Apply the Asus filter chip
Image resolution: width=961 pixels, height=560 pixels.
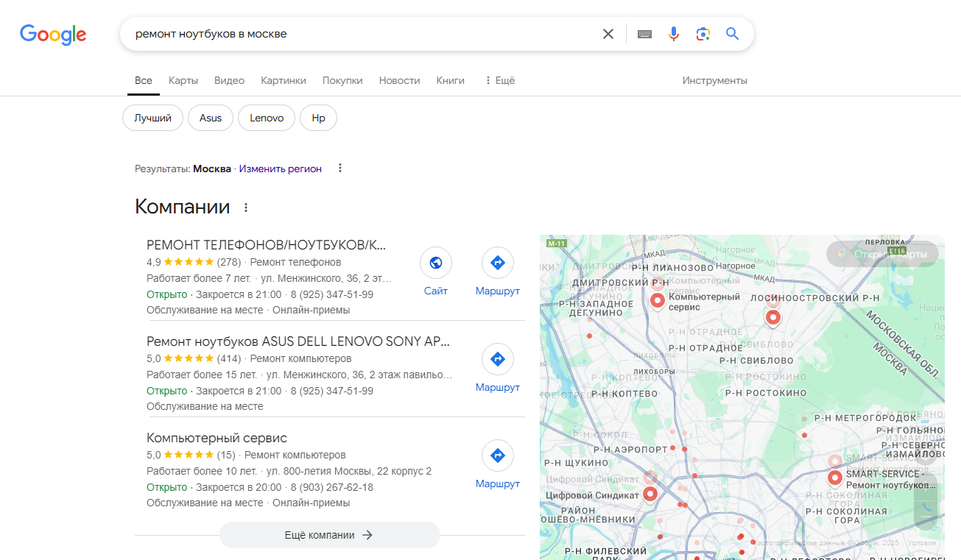(x=211, y=118)
